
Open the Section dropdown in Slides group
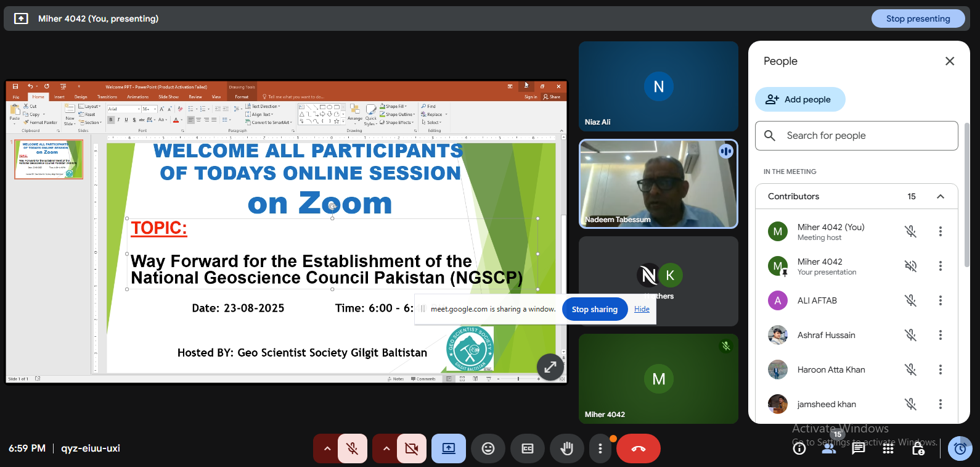(x=91, y=122)
